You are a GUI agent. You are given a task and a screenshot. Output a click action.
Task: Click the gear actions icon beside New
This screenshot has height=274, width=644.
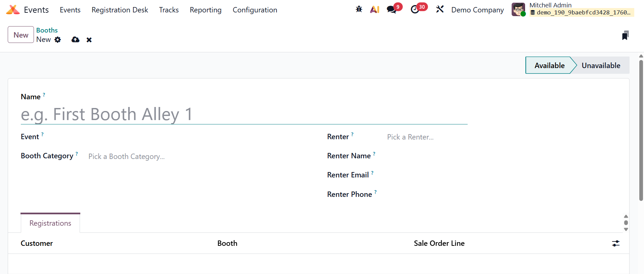(58, 40)
